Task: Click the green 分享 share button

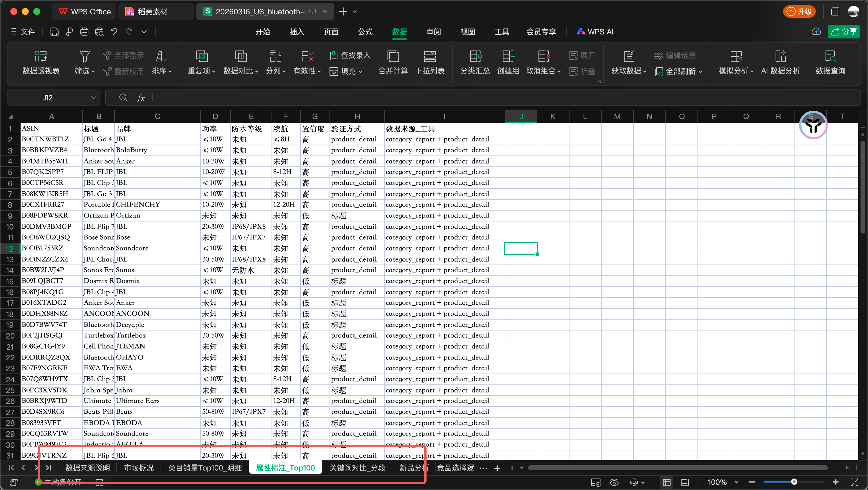Action: (x=843, y=32)
